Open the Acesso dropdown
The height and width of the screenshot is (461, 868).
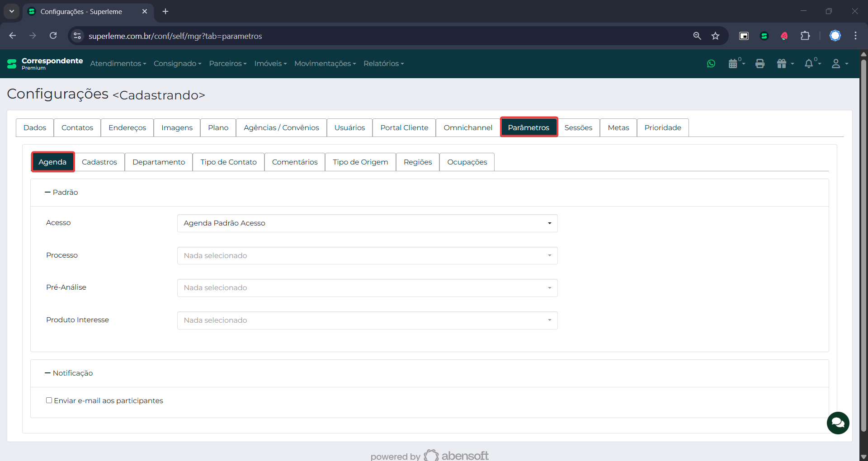click(x=367, y=223)
